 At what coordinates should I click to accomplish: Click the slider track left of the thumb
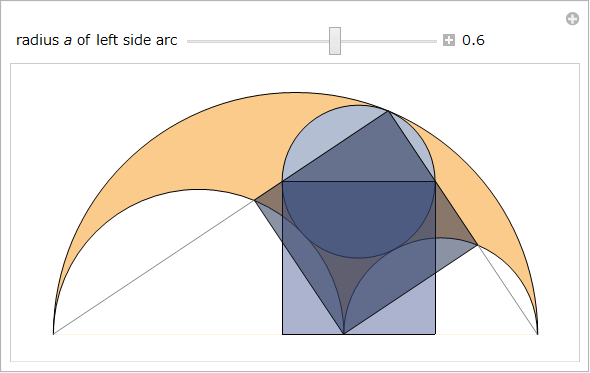tap(258, 41)
